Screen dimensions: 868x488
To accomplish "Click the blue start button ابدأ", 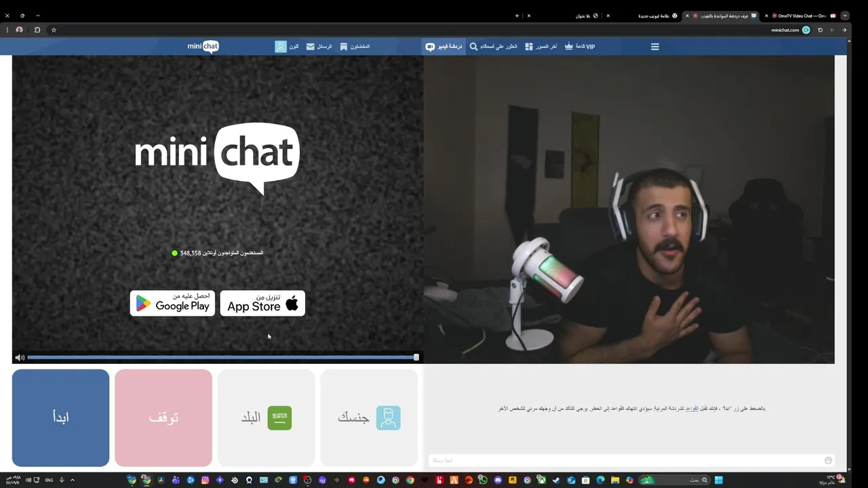I will tap(60, 418).
